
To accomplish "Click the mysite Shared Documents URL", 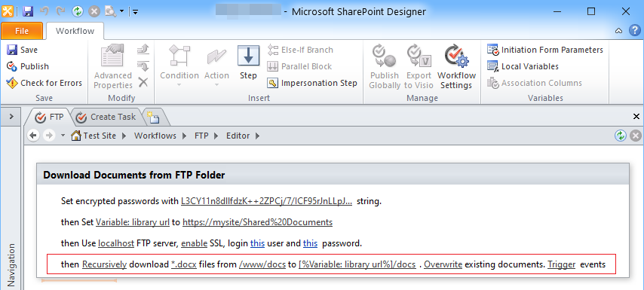I will (257, 222).
